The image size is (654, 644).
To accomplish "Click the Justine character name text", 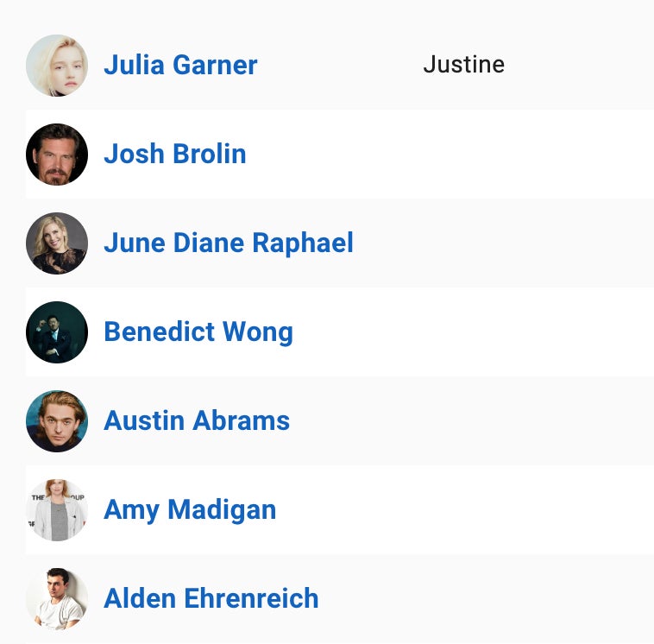I will click(x=463, y=65).
